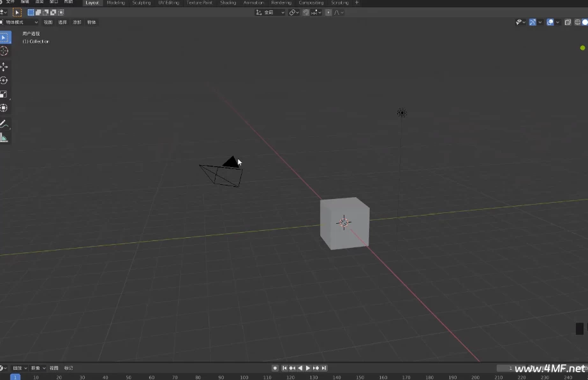The image size is (588, 380).
Task: Select the Cube object in the viewport
Action: (344, 223)
